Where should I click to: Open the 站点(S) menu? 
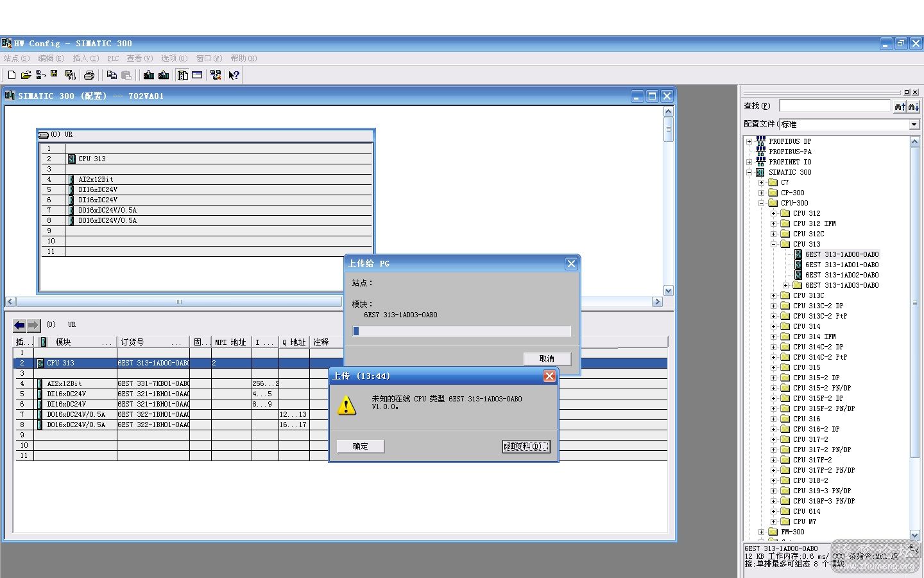click(17, 58)
